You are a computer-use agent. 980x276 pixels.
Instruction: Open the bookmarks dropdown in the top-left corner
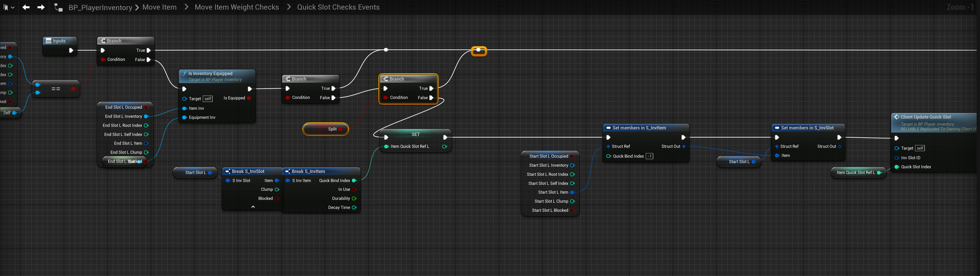(9, 7)
